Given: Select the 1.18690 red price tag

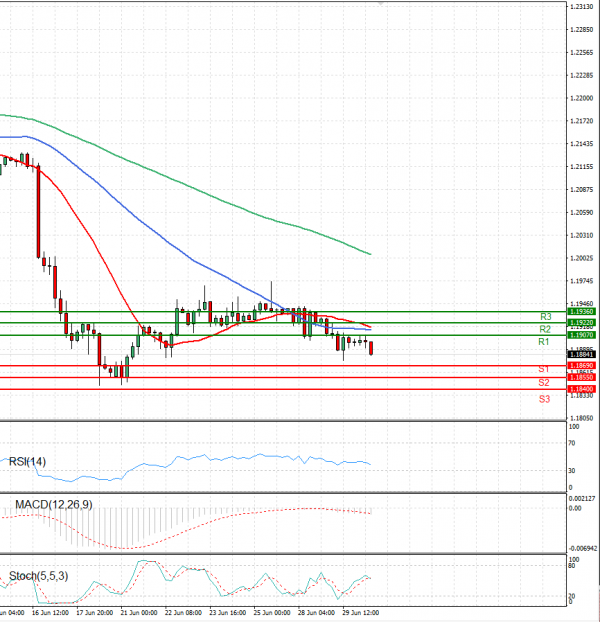Looking at the screenshot, I should point(581,366).
